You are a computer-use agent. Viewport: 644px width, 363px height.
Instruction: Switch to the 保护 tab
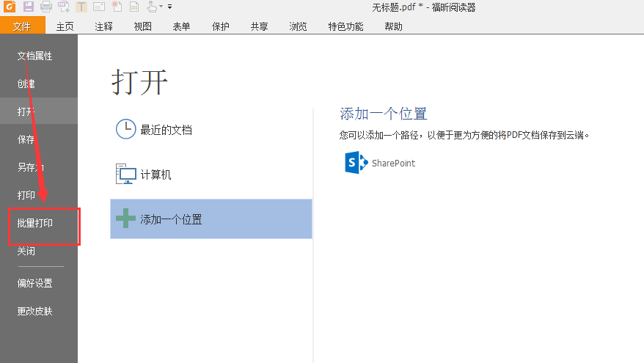(220, 26)
